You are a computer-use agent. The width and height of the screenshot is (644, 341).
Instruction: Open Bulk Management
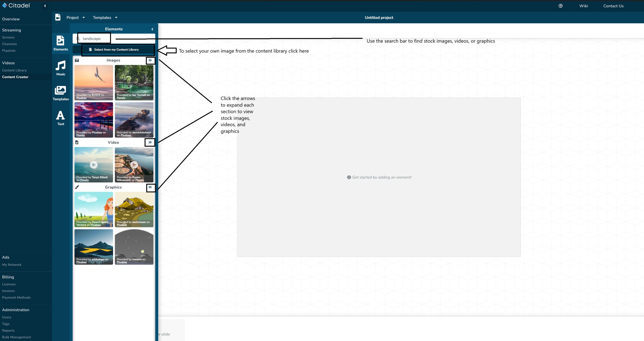click(17, 337)
